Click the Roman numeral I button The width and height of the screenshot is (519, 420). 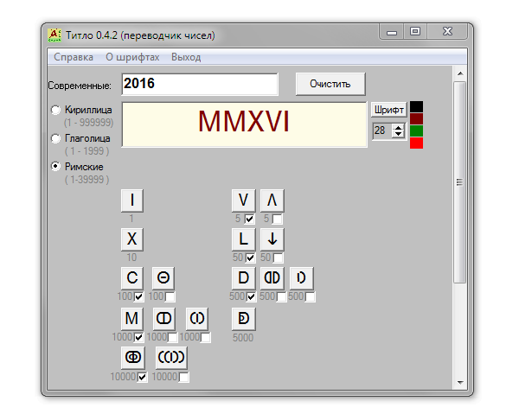[x=132, y=200]
